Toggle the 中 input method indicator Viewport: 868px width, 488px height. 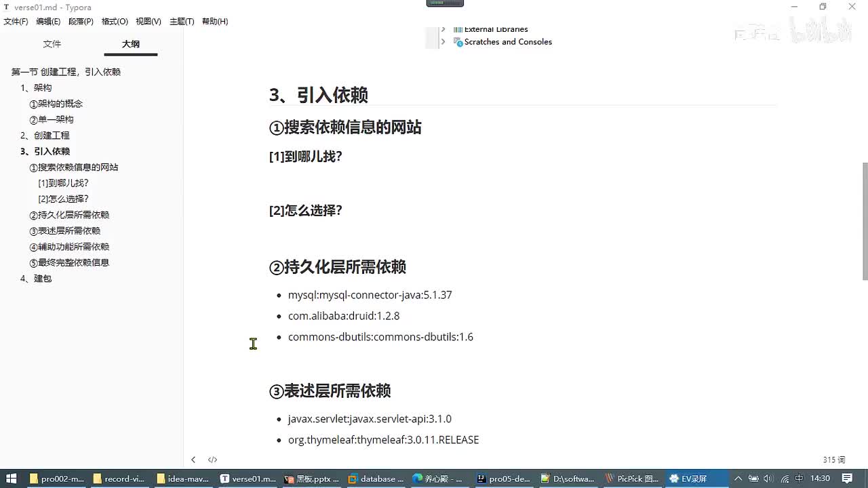click(x=799, y=479)
